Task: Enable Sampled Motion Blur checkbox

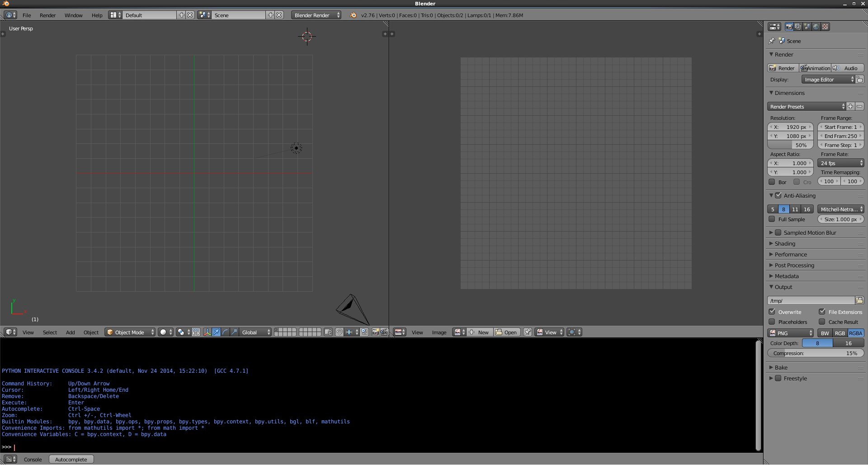Action: (x=778, y=233)
